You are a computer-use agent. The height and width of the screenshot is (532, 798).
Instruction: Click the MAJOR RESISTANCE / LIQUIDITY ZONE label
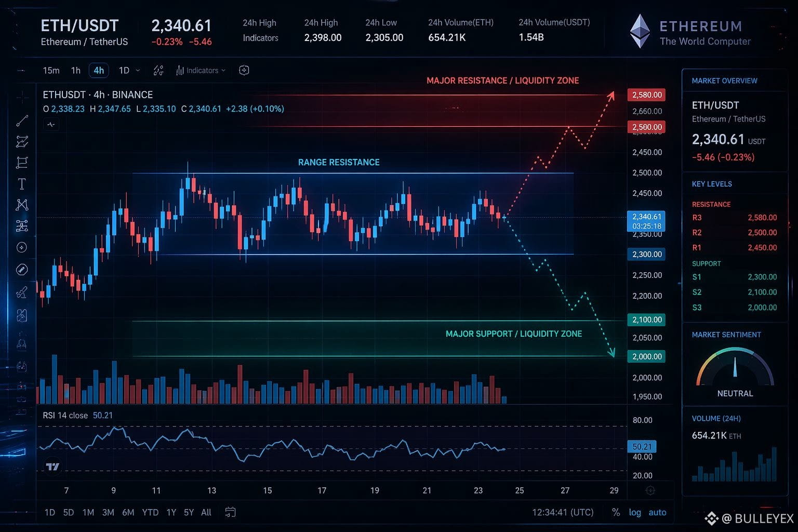pyautogui.click(x=502, y=81)
